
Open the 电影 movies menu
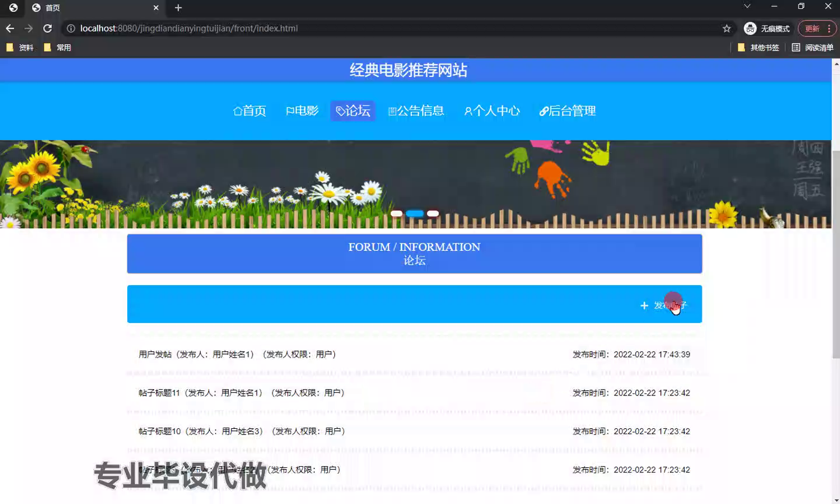tap(302, 111)
